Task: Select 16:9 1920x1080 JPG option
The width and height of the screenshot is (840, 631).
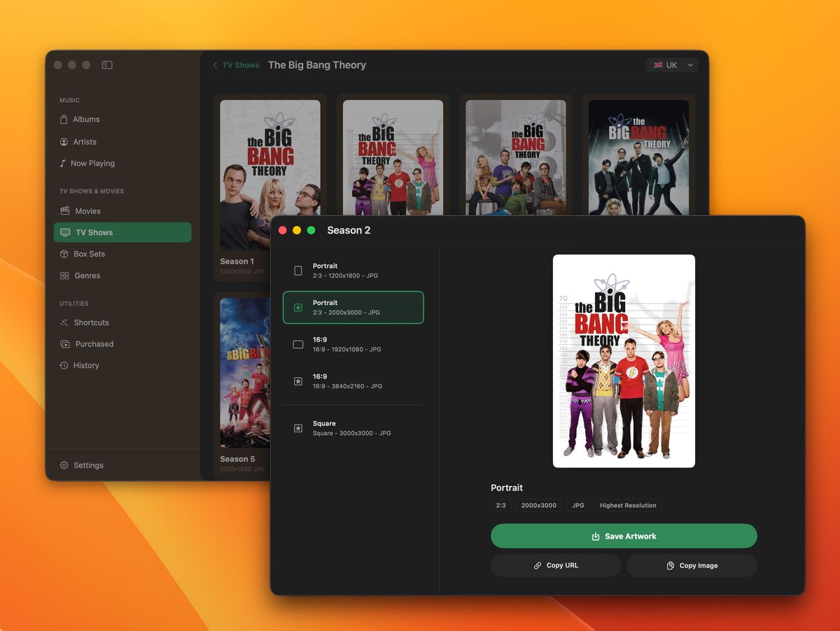Action: coord(353,344)
